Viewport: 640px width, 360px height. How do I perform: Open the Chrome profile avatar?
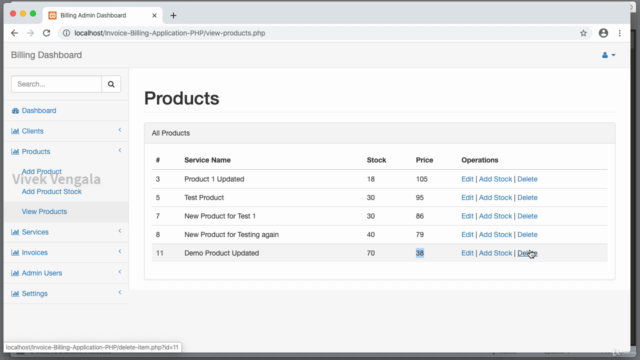[603, 33]
